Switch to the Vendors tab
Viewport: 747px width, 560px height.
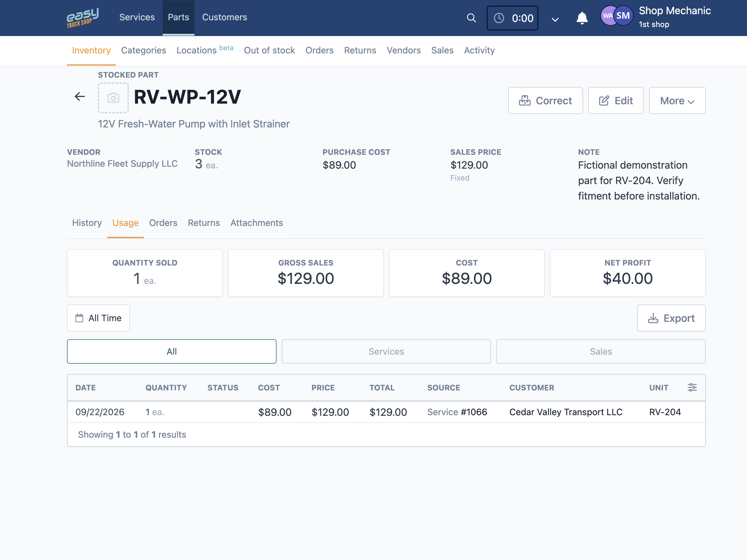pos(403,51)
